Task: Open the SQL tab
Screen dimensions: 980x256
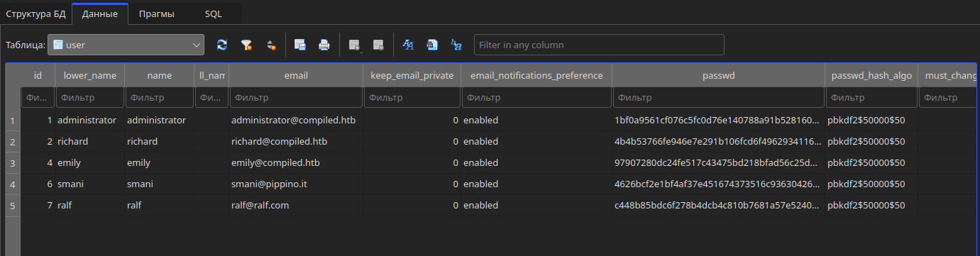Action: click(213, 13)
